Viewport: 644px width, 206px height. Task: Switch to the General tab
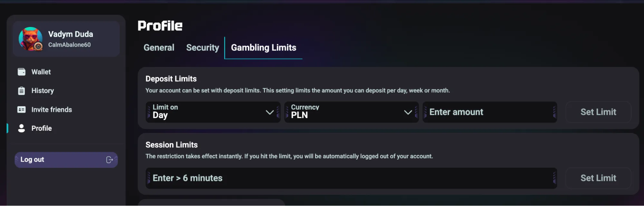click(x=159, y=48)
